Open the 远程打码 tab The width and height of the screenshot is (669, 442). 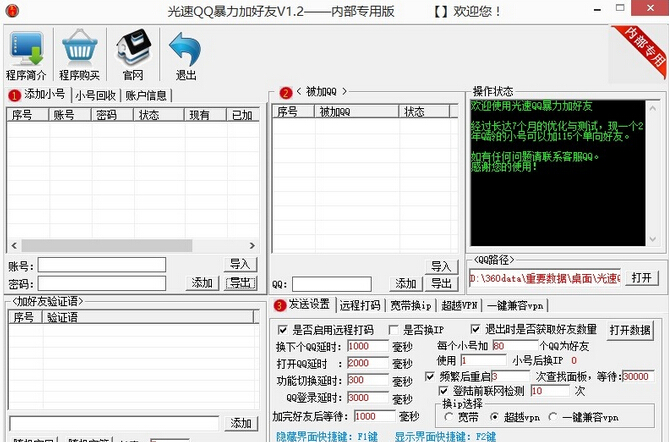click(x=360, y=305)
